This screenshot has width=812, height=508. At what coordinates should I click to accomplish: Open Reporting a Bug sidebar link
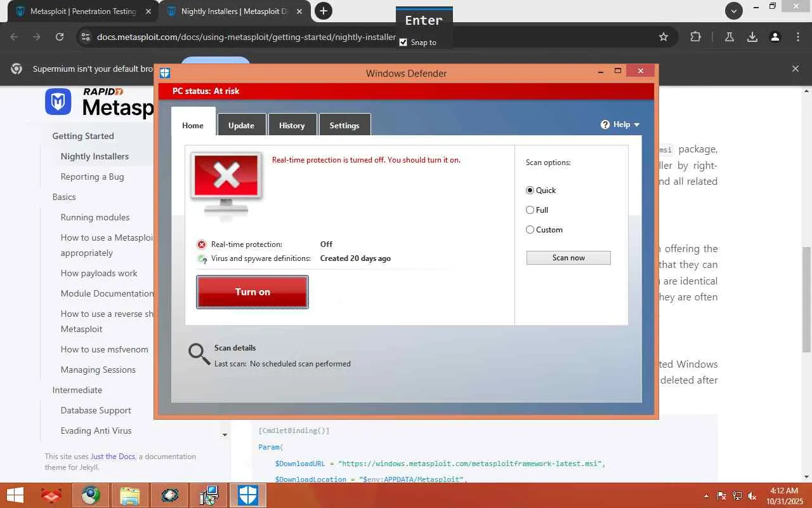click(92, 177)
